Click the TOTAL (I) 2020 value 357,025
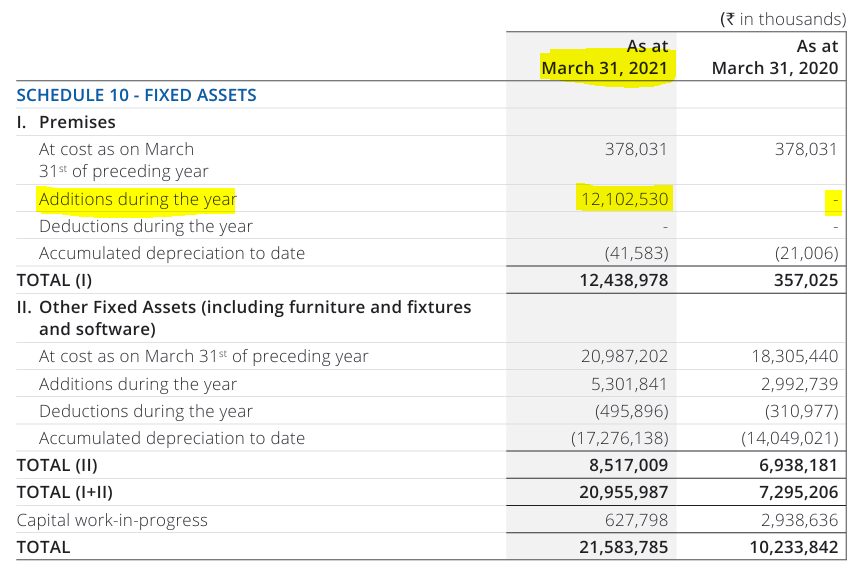 (x=804, y=280)
